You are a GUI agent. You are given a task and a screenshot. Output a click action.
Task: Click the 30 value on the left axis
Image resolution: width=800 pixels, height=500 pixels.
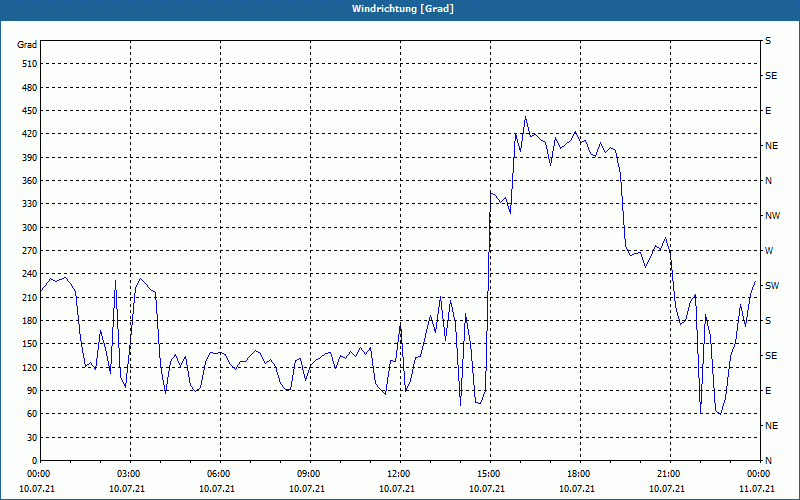click(32, 437)
